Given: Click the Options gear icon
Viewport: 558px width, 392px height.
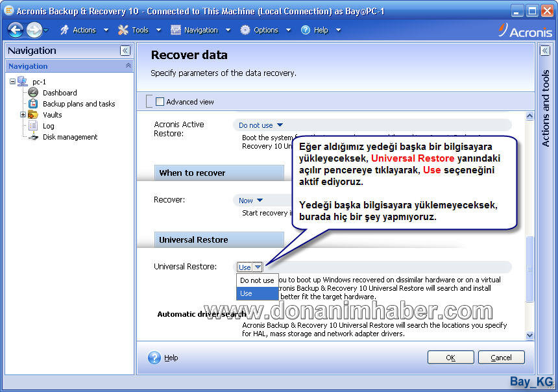Looking at the screenshot, I should tap(245, 30).
